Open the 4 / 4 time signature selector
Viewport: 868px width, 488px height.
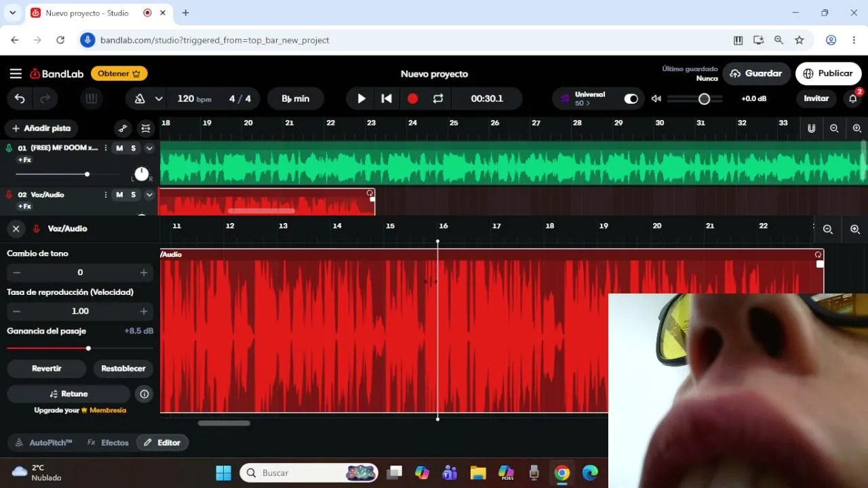240,99
